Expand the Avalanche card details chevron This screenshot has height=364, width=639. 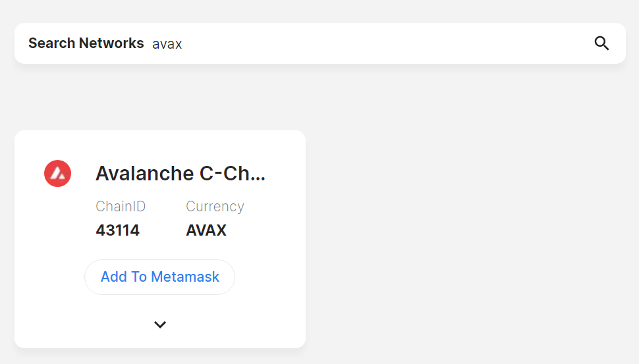click(x=160, y=325)
